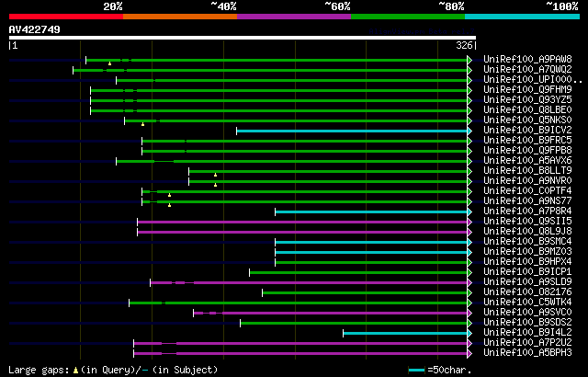This screenshot has width=588, height=377.
Task: Click the cyan alignment bar for A7P8R4
Action: coord(371,211)
